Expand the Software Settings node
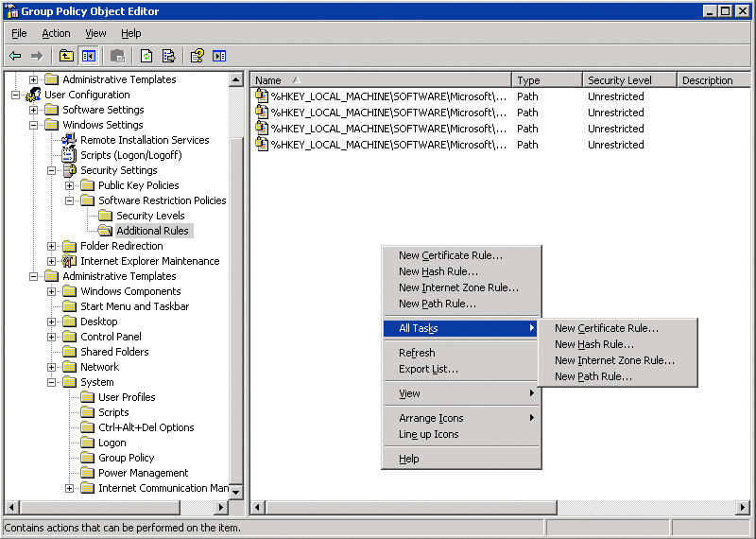 (x=33, y=110)
